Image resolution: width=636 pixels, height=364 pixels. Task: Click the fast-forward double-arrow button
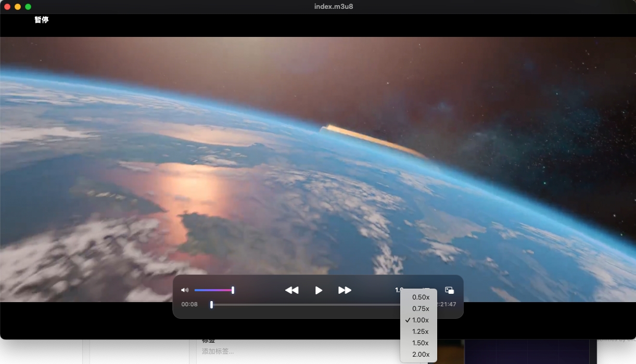345,290
